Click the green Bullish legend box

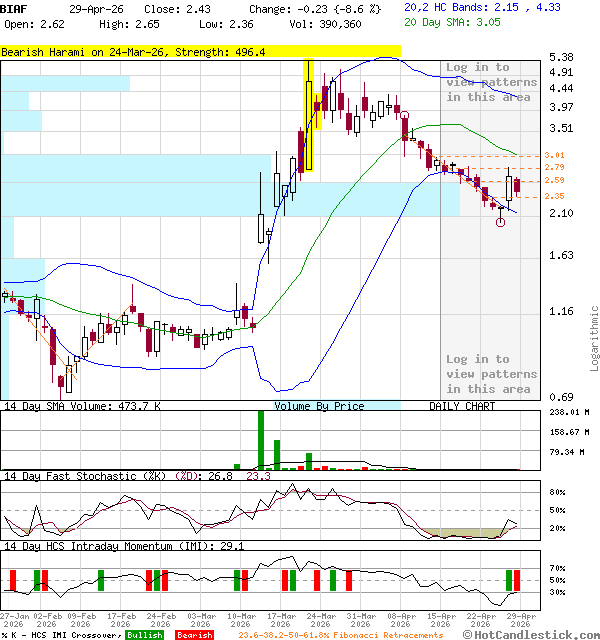(x=144, y=635)
